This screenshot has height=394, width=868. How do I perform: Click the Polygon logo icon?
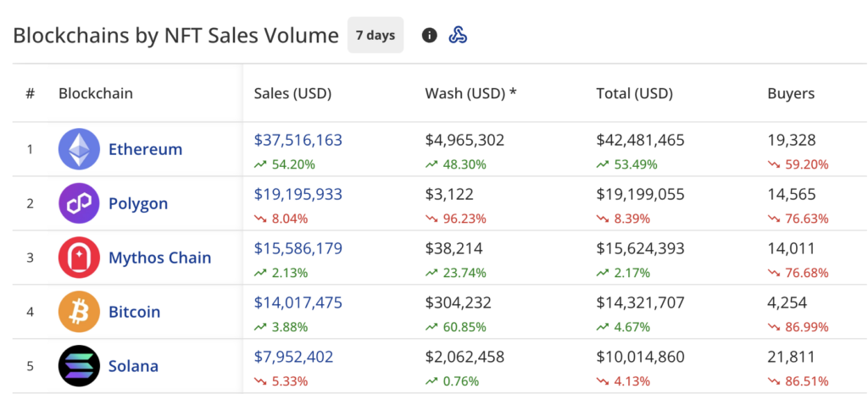[x=79, y=203]
